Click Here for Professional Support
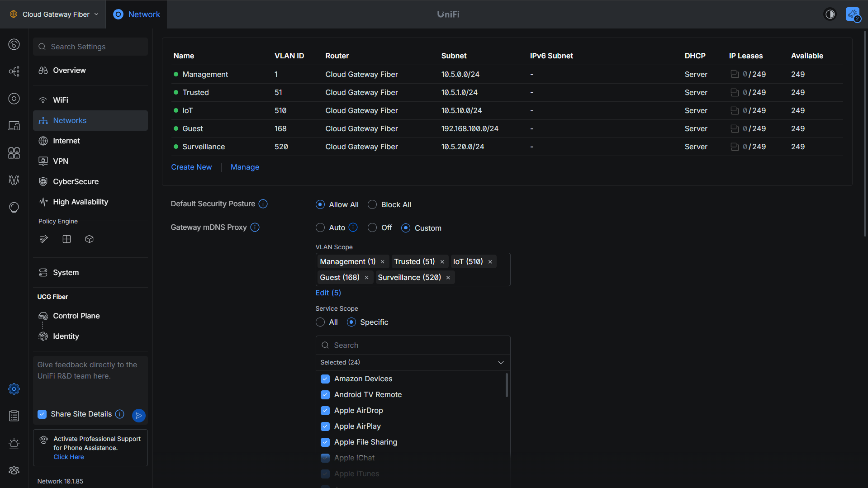The image size is (868, 488). coord(69,457)
